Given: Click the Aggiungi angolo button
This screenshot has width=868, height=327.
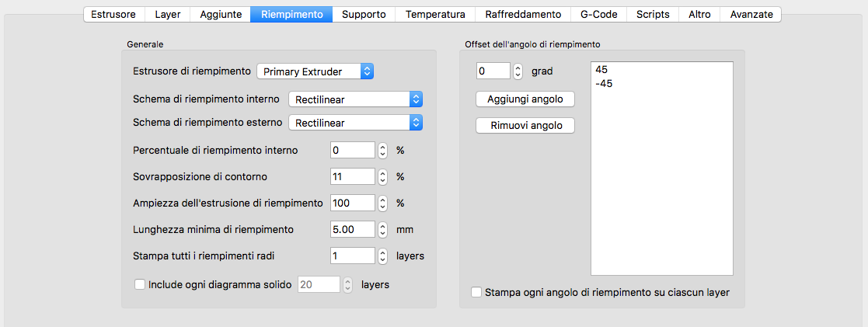Looking at the screenshot, I should pyautogui.click(x=525, y=99).
